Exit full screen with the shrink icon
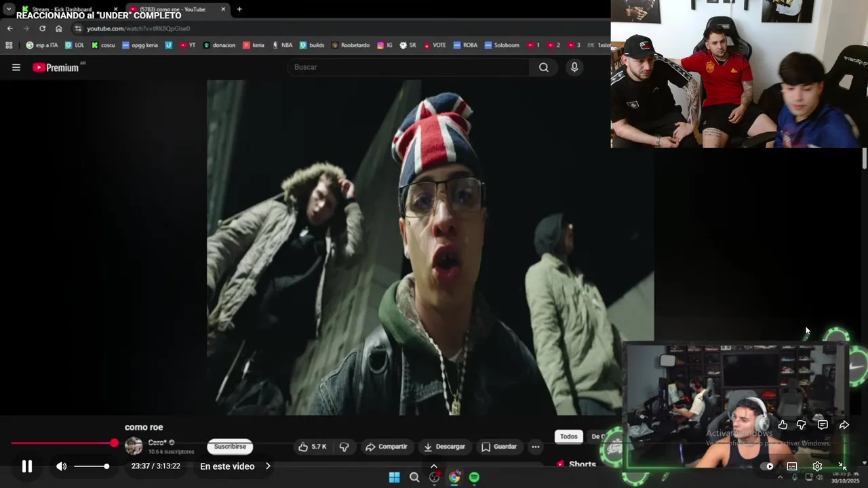The height and width of the screenshot is (488, 868). point(842,466)
